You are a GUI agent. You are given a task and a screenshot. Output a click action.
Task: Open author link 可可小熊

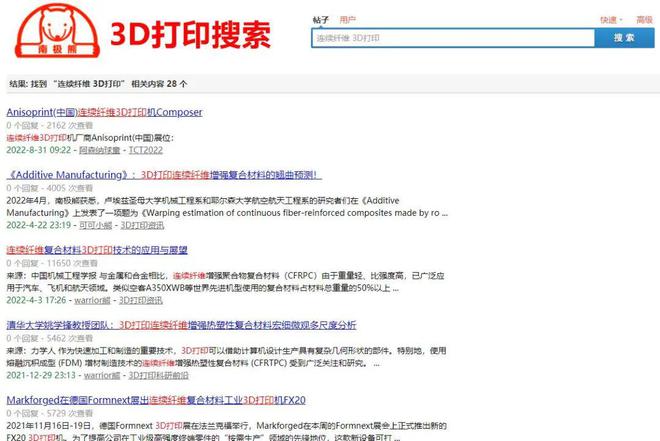point(96,226)
